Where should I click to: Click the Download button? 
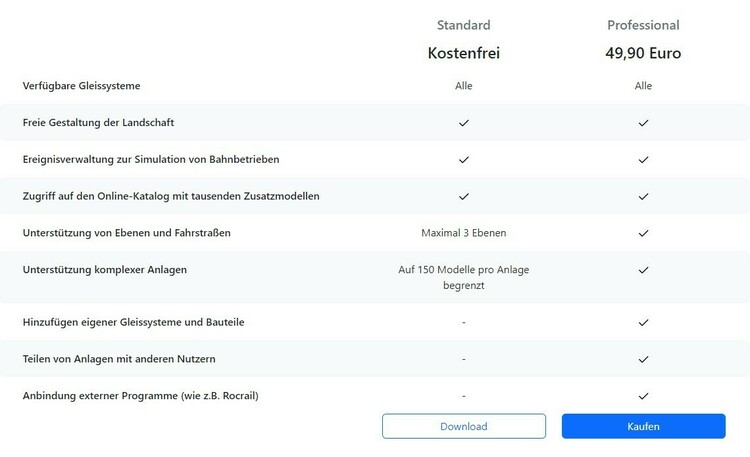[x=463, y=426]
